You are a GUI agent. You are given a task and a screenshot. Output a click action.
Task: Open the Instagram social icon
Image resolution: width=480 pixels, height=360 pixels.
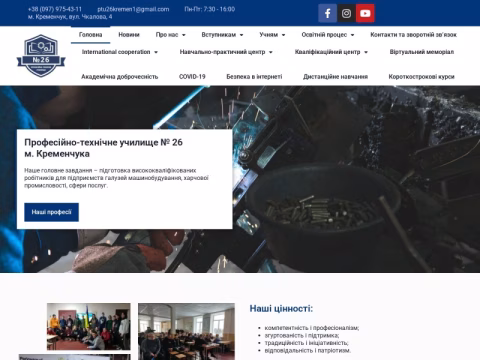[346, 13]
